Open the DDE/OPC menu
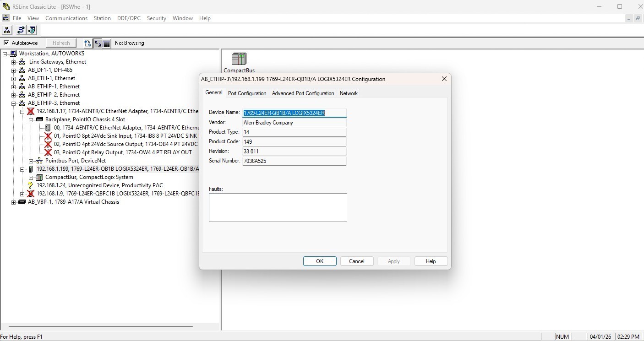Image resolution: width=644 pixels, height=341 pixels. (129, 18)
